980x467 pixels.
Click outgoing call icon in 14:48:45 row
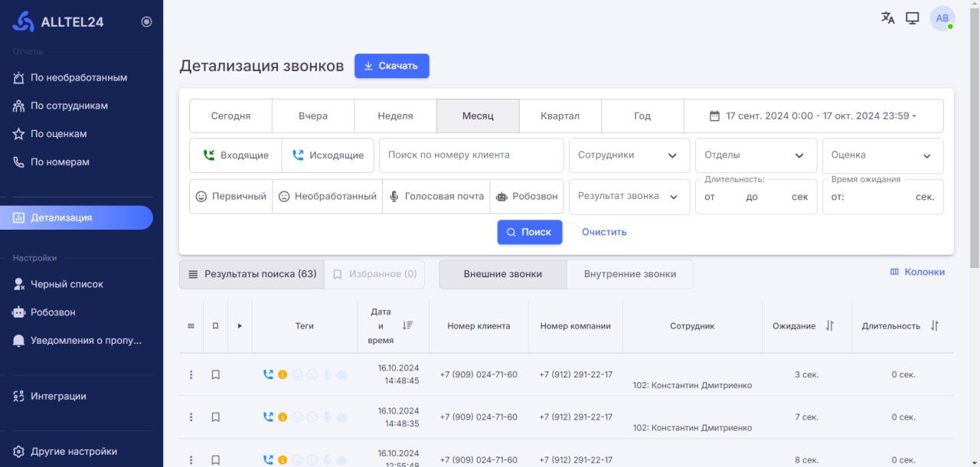pos(268,374)
